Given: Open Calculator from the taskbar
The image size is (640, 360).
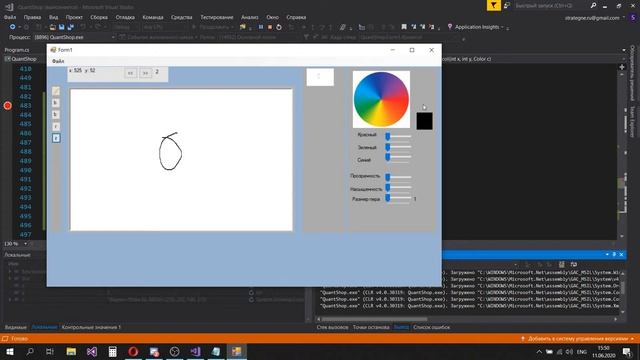Looking at the screenshot, I should tap(113, 351).
